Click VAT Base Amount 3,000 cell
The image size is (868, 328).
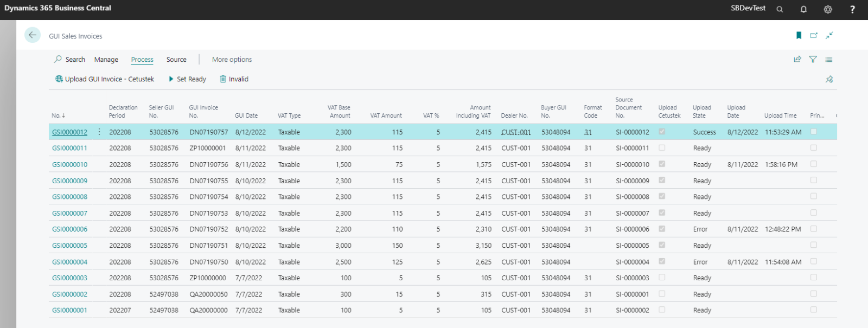343,246
